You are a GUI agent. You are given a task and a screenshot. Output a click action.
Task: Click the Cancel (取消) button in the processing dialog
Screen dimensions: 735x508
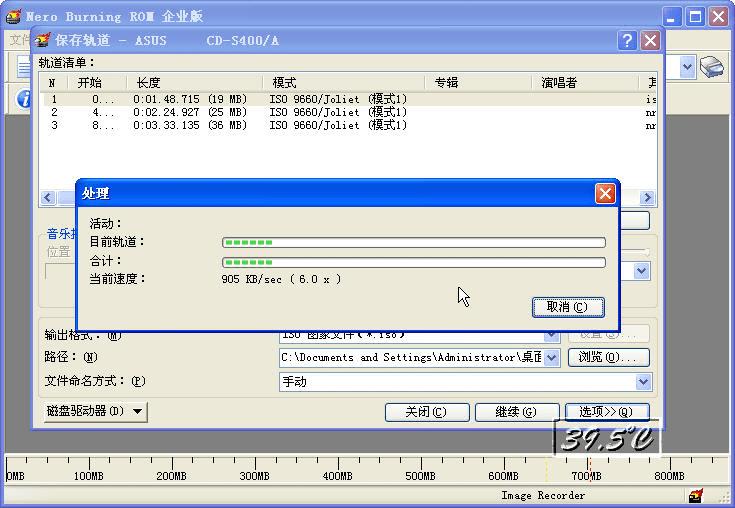[x=568, y=307]
